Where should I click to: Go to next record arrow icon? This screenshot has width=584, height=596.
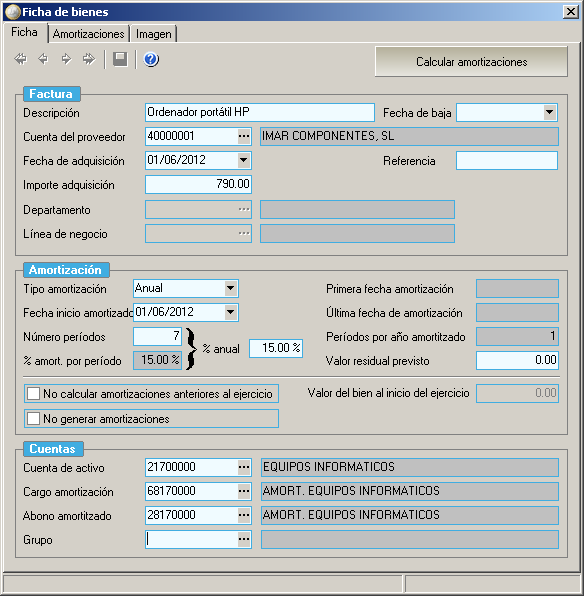point(66,59)
